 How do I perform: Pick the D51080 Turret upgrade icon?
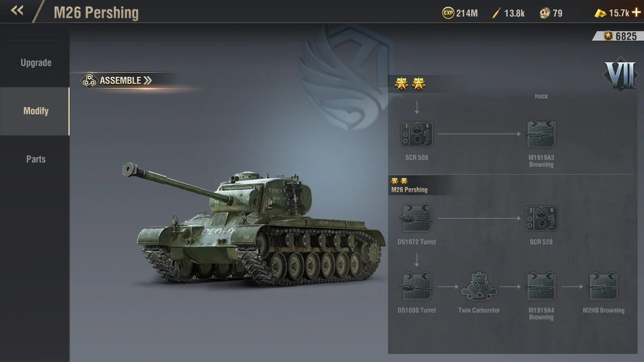(x=416, y=286)
